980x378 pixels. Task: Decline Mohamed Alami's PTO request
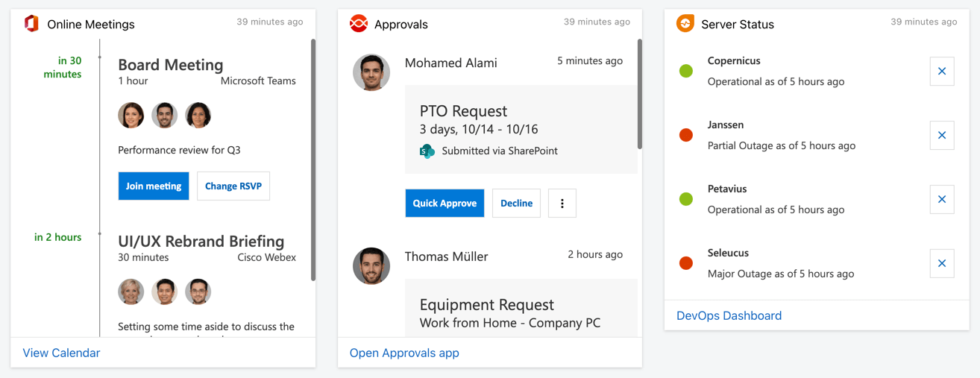[517, 204]
